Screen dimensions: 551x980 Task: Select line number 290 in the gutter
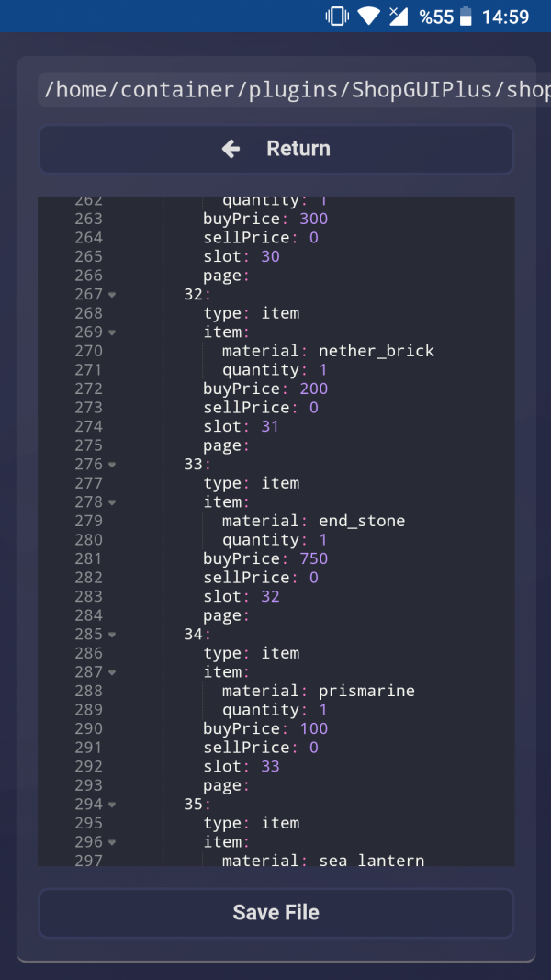coord(88,728)
